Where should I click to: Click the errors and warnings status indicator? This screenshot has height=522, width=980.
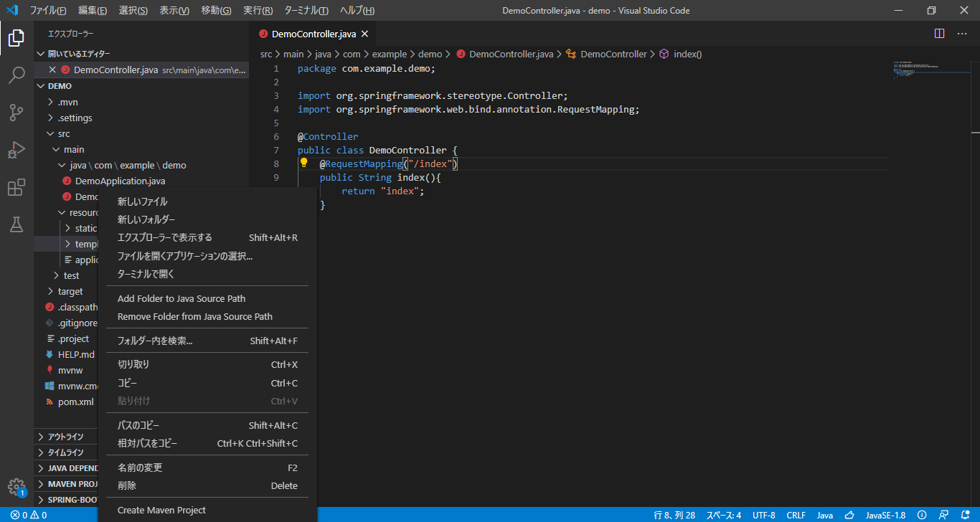(29, 515)
